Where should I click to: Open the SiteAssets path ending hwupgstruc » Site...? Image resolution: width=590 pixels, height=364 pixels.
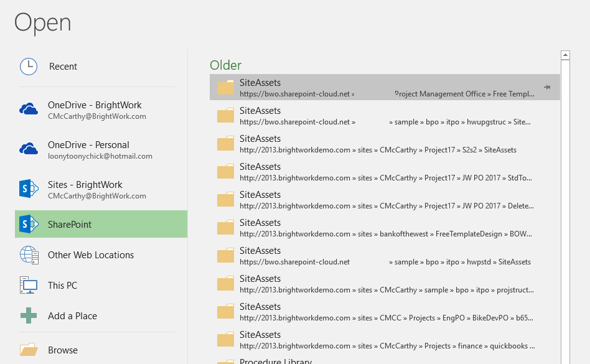(x=385, y=116)
